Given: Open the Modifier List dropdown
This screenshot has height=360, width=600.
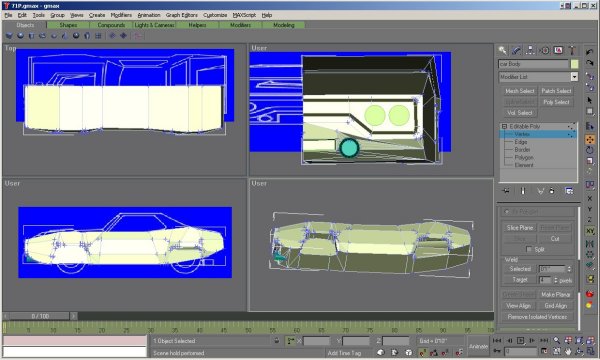Looking at the screenshot, I should point(574,77).
